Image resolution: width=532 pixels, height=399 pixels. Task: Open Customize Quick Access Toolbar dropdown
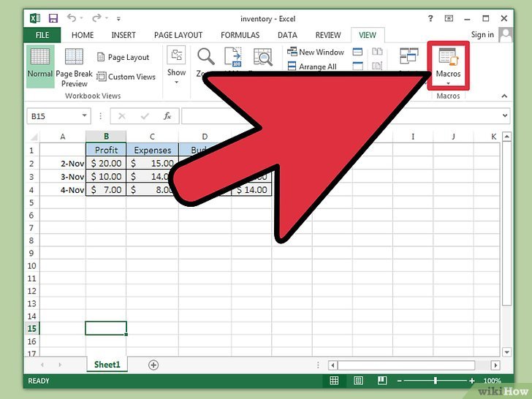tap(118, 19)
